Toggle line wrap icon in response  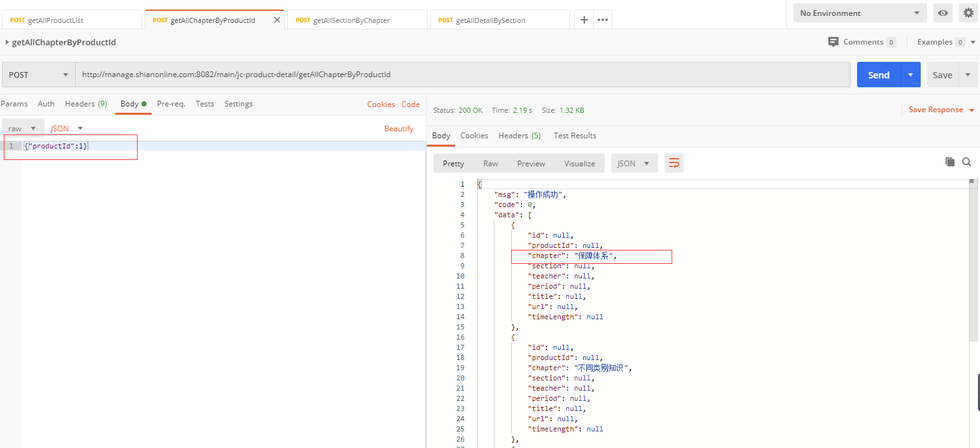click(674, 163)
